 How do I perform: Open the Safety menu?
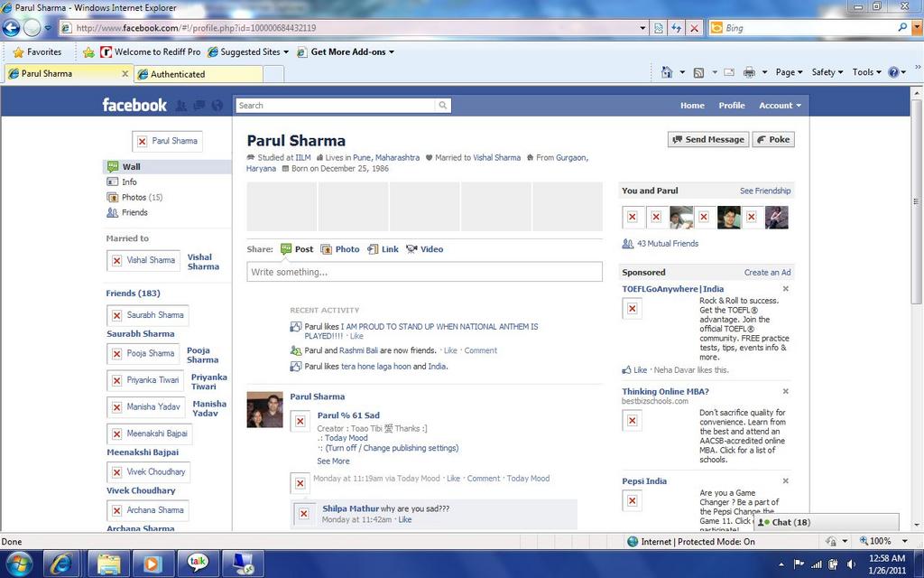[x=827, y=72]
